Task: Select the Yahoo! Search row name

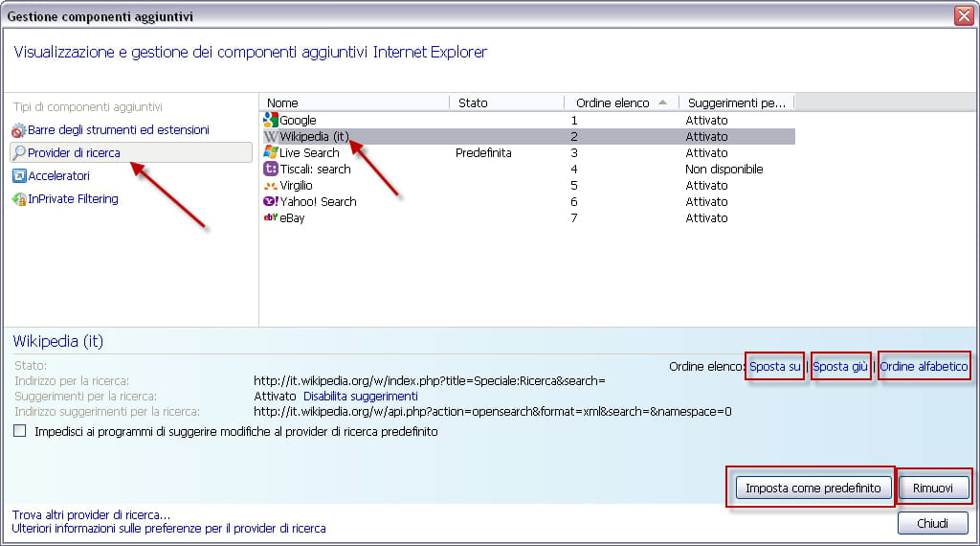Action: 318,201
